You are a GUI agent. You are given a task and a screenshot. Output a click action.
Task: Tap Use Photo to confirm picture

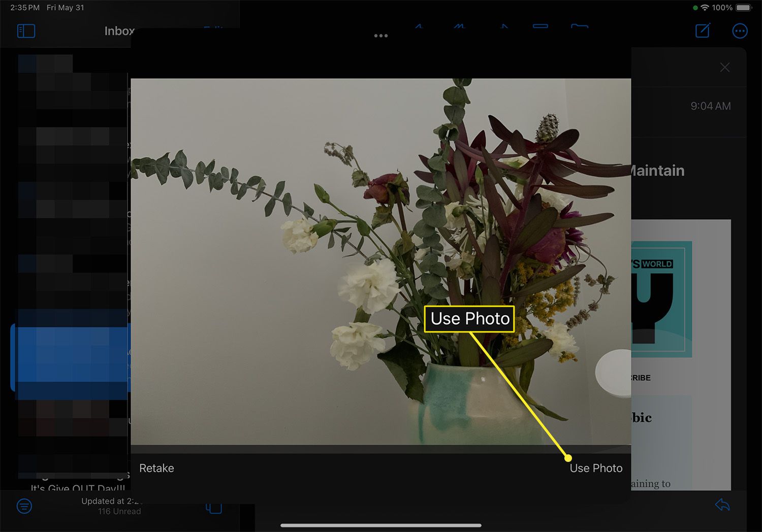coord(596,468)
